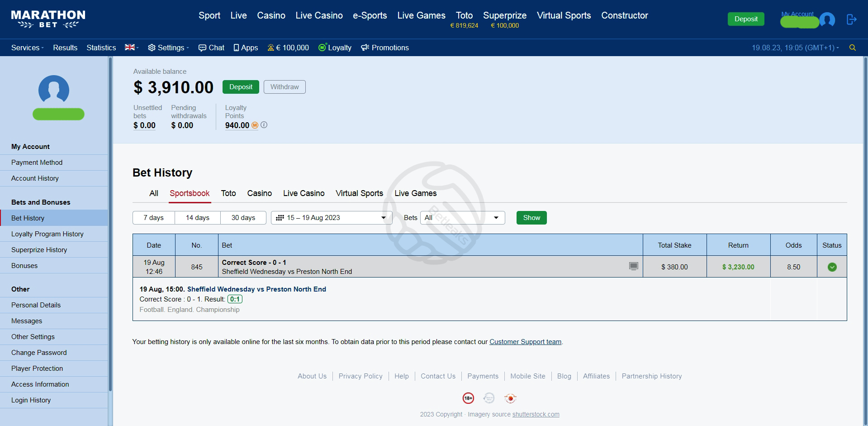This screenshot has width=868, height=426.
Task: Switch to the Live Casino history tab
Action: tap(304, 193)
